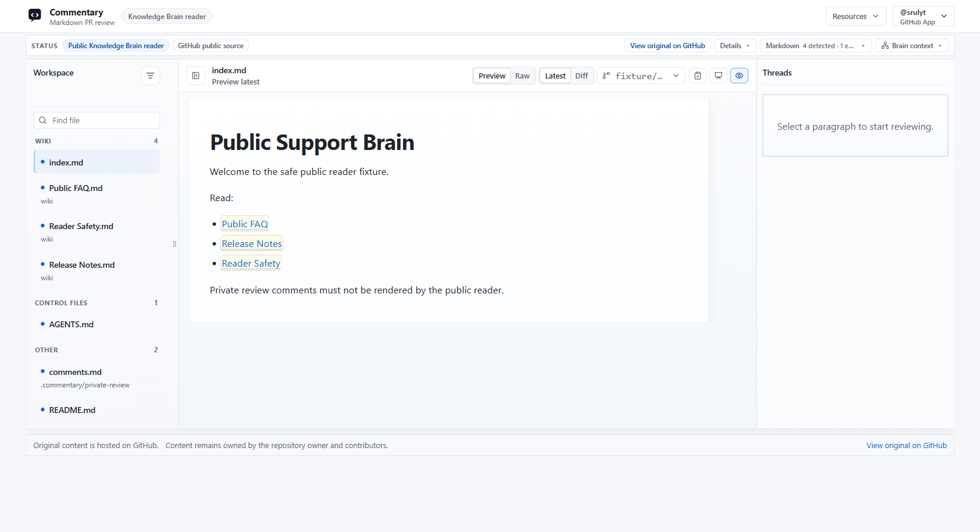
Task: Open comments.md file
Action: click(x=96, y=378)
